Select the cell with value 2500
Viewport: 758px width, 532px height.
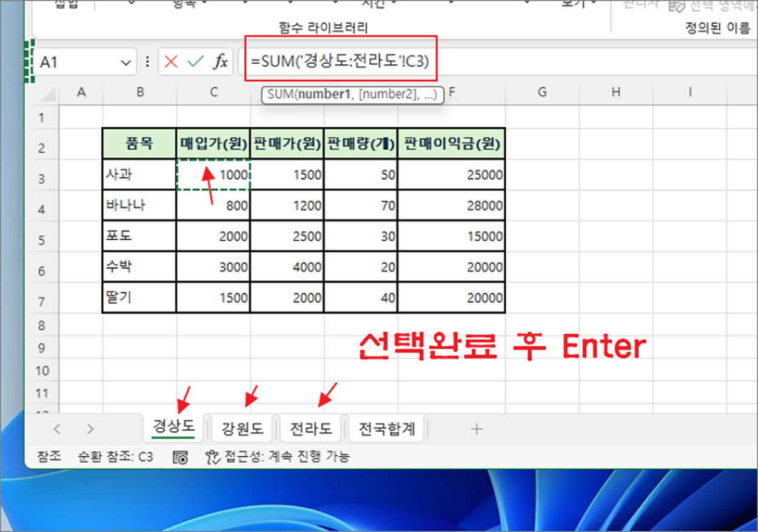tap(287, 237)
